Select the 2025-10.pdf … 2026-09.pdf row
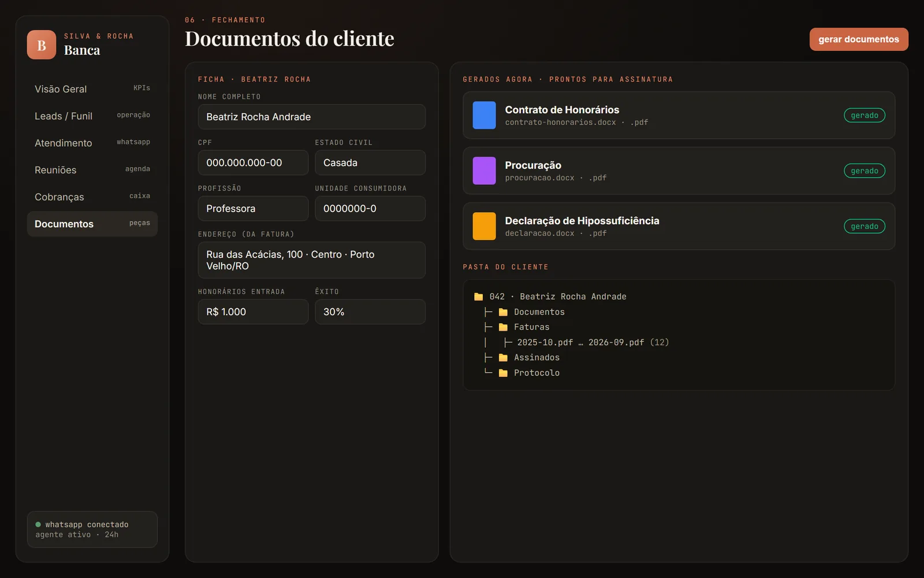The image size is (924, 578). pos(593,342)
